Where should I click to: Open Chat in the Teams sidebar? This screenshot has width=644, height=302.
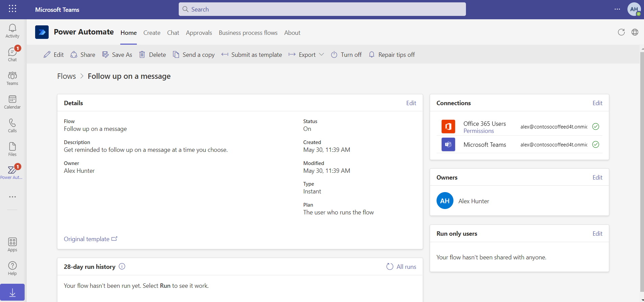13,54
